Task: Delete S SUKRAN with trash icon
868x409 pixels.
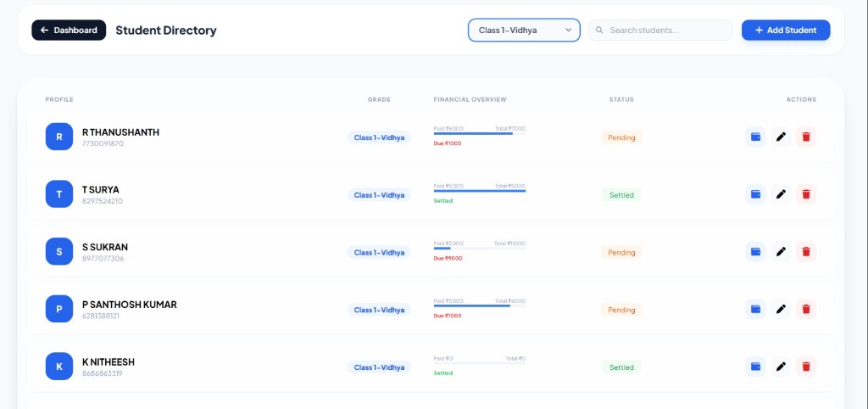Action: coord(806,252)
